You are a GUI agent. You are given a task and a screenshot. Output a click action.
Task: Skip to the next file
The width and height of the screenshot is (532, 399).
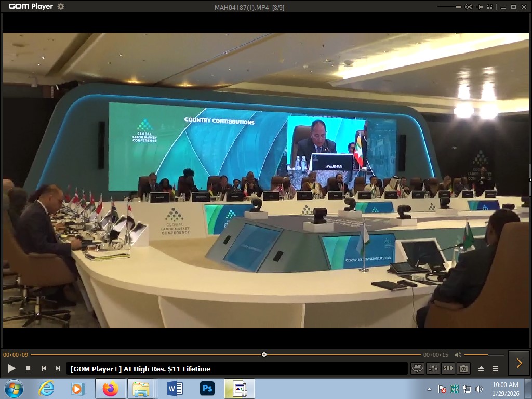pos(58,368)
